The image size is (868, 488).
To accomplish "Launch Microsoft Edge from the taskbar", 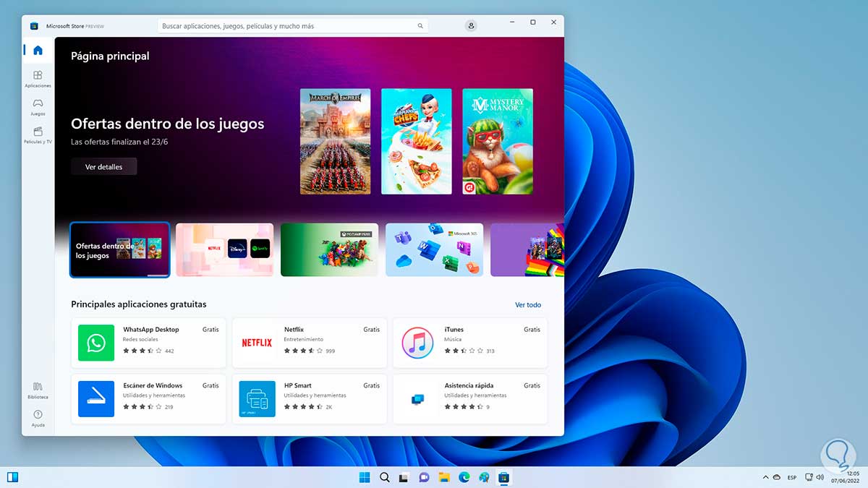I will pos(464,477).
